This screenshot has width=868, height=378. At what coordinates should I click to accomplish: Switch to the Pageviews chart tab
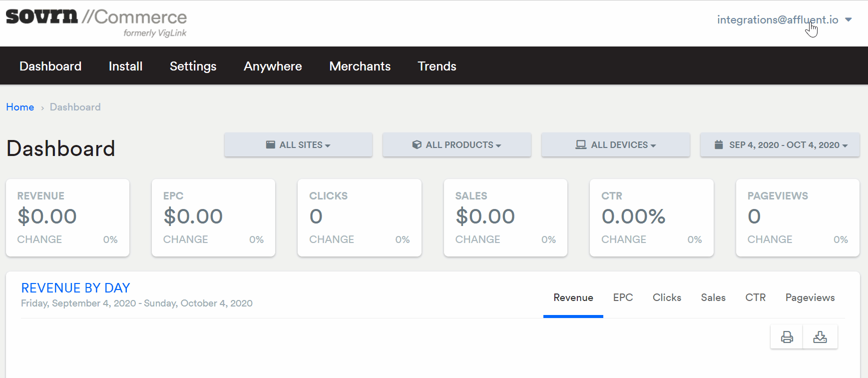pos(810,298)
